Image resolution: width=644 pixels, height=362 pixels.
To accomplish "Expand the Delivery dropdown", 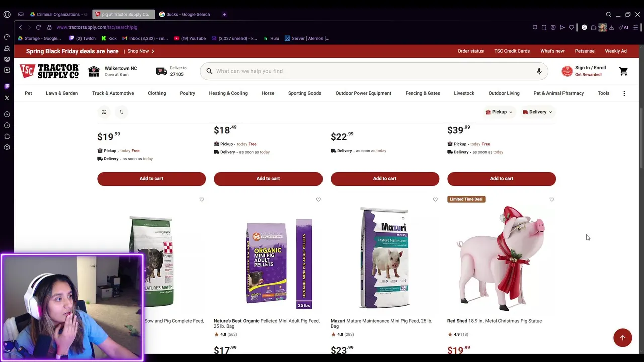I will pyautogui.click(x=537, y=112).
